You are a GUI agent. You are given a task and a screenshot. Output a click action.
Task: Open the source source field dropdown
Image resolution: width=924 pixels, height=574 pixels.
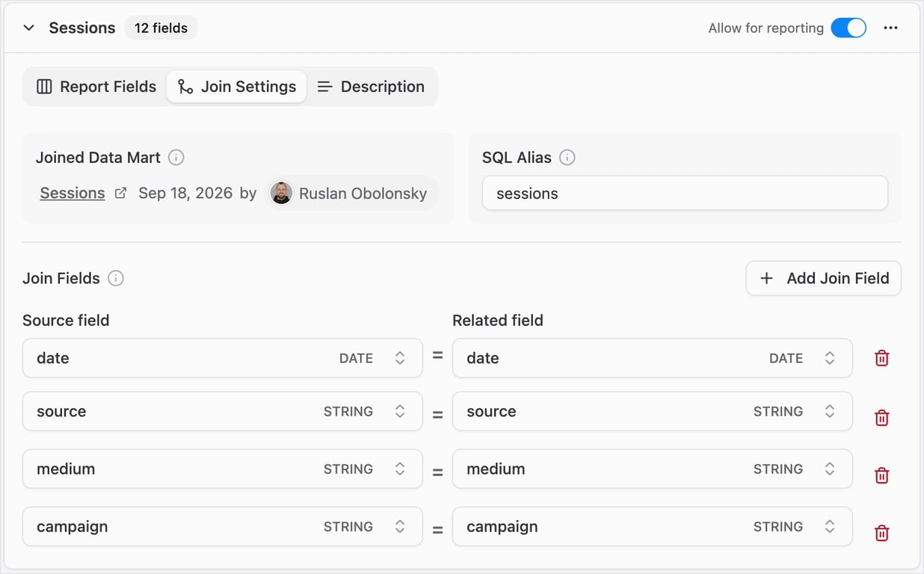(222, 411)
